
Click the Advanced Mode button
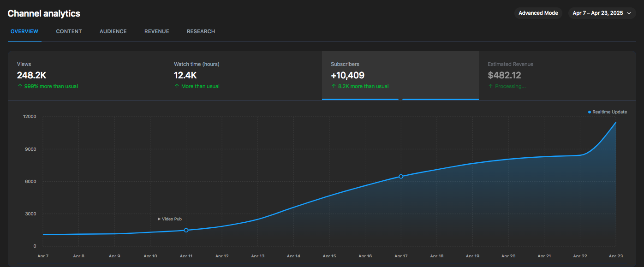pos(538,13)
